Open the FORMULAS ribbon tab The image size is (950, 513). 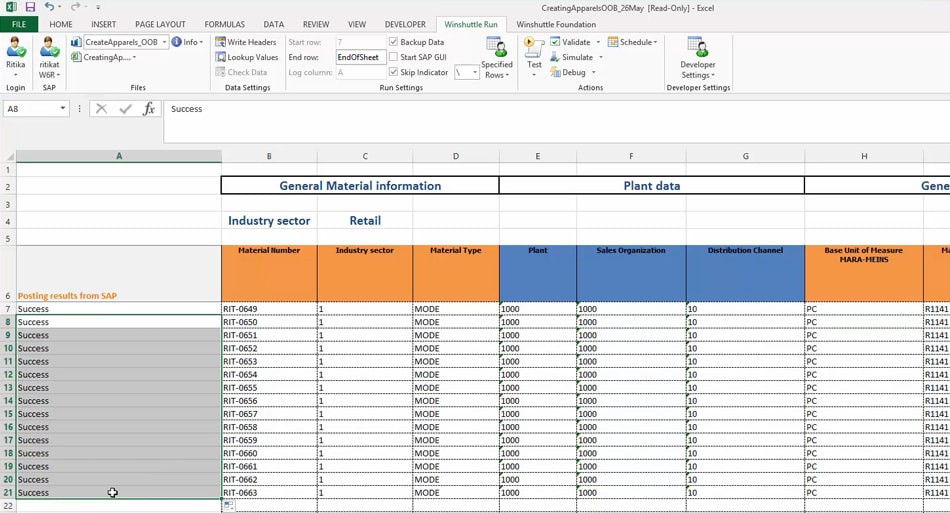224,24
